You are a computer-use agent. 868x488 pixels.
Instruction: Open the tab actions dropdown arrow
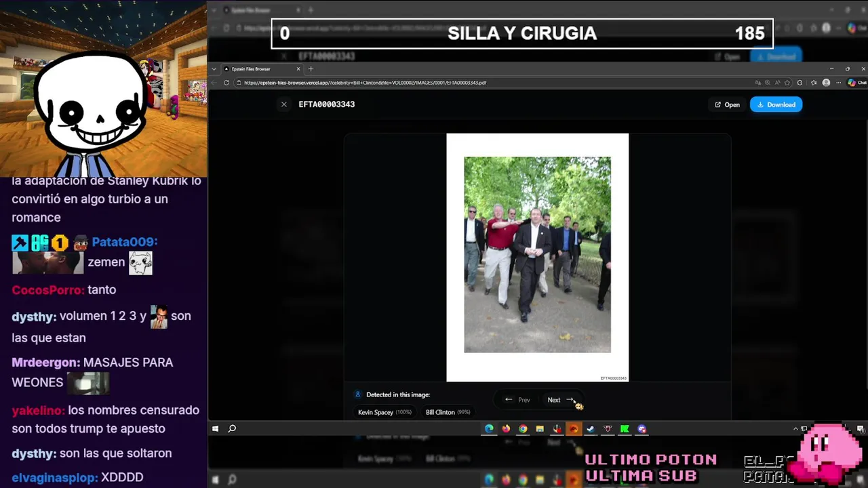pos(214,68)
